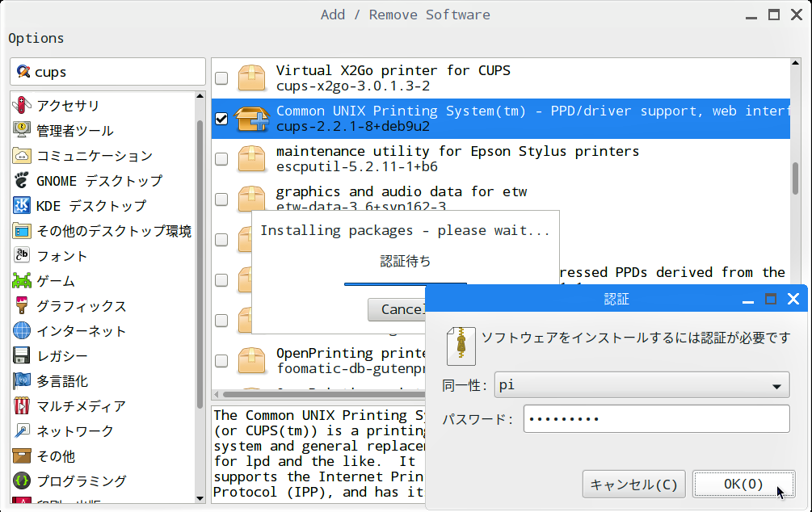This screenshot has height=512, width=812.
Task: Click the キャンセル(C) button
Action: [x=633, y=484]
